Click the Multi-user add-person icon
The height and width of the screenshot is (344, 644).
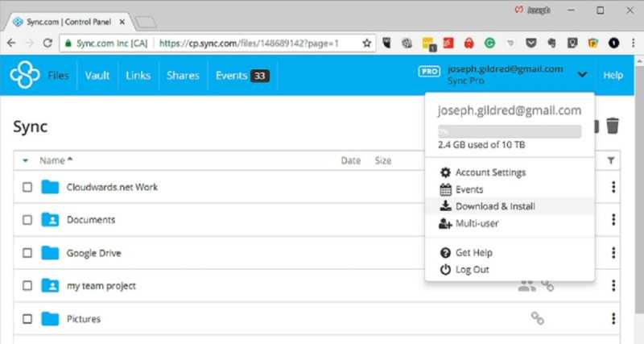(446, 223)
